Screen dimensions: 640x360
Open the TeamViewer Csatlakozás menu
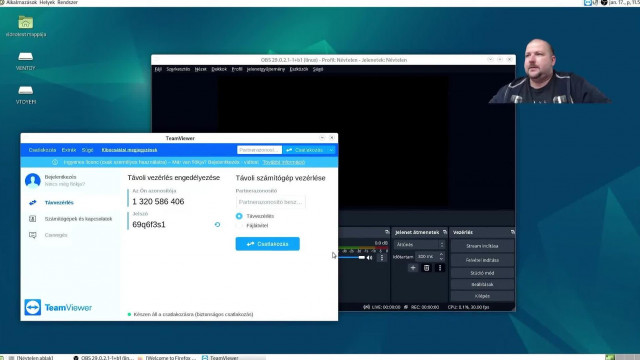(42, 150)
